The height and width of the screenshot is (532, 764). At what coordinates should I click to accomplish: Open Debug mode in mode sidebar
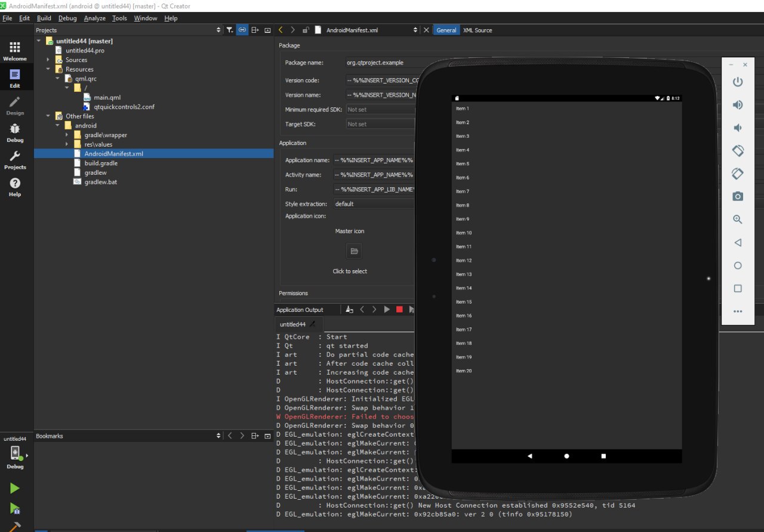tap(15, 133)
